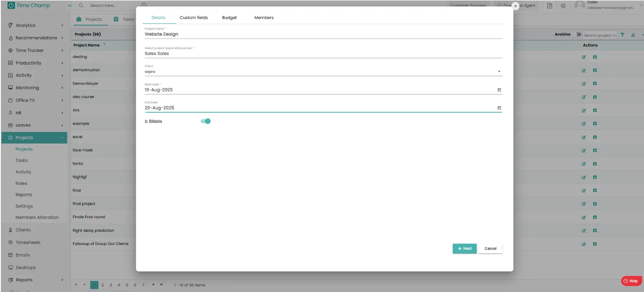Click the Cancel button

click(490, 248)
